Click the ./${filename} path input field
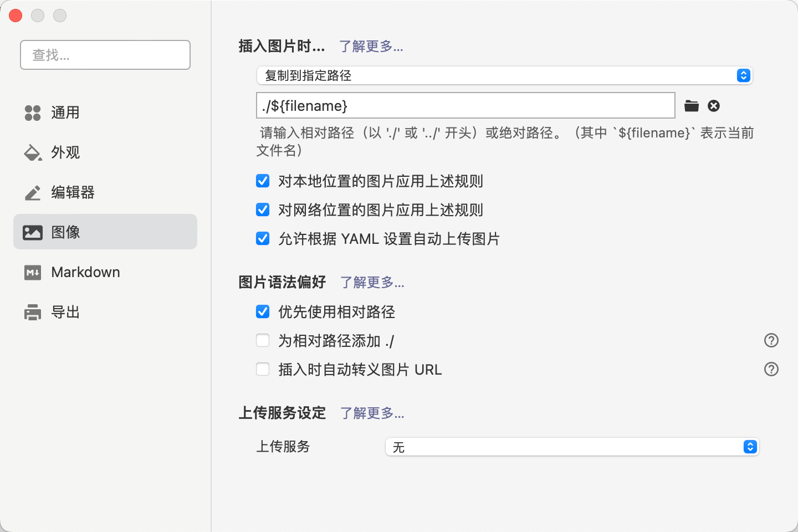The image size is (798, 532). tap(465, 105)
